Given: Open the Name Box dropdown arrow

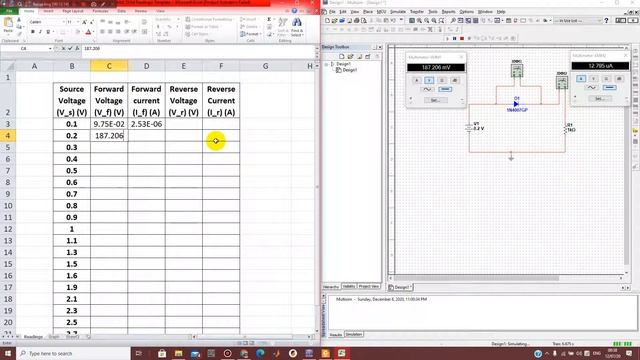Looking at the screenshot, I should click(x=50, y=49).
